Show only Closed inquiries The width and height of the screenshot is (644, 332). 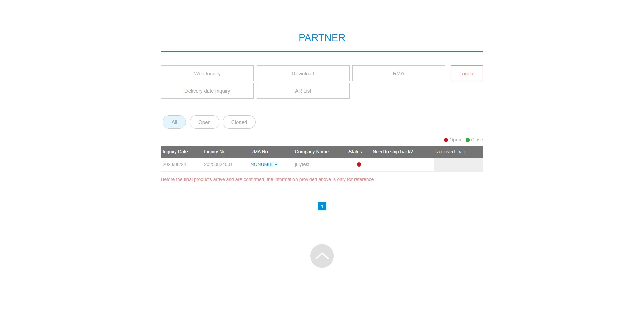click(239, 122)
